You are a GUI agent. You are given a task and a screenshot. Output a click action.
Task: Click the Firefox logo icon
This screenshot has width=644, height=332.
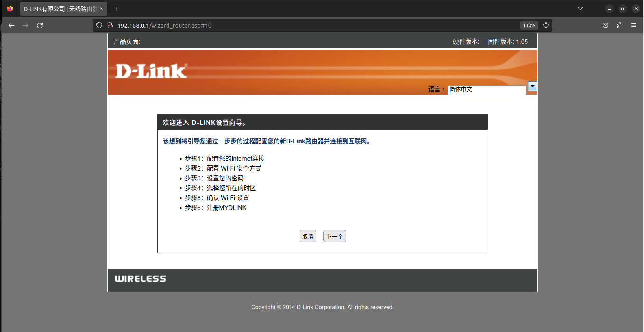(x=10, y=9)
